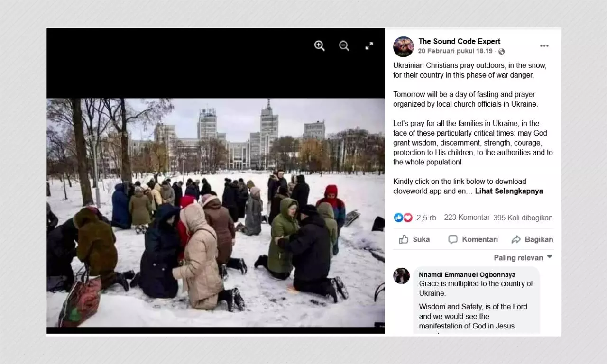
Task: Click the Komentari button
Action: coord(473,239)
